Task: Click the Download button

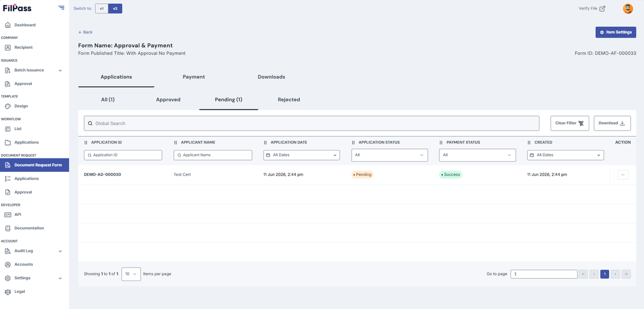Action: [x=612, y=123]
